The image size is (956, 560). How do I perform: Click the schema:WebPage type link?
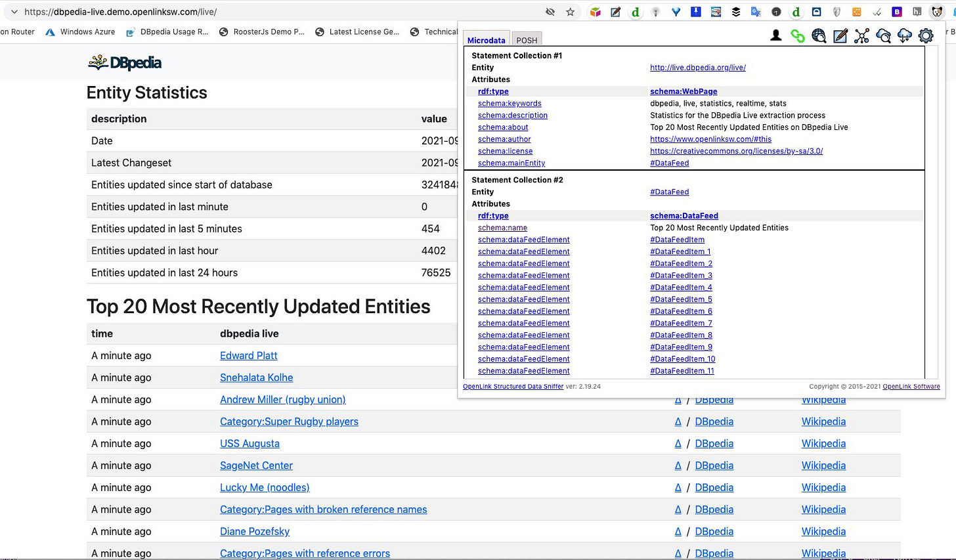684,91
